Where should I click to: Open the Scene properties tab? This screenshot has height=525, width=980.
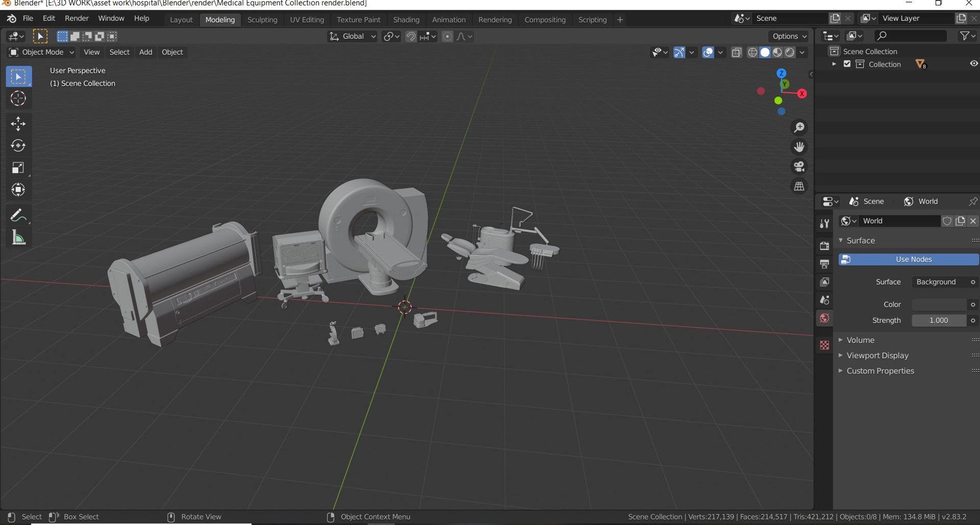coord(824,300)
